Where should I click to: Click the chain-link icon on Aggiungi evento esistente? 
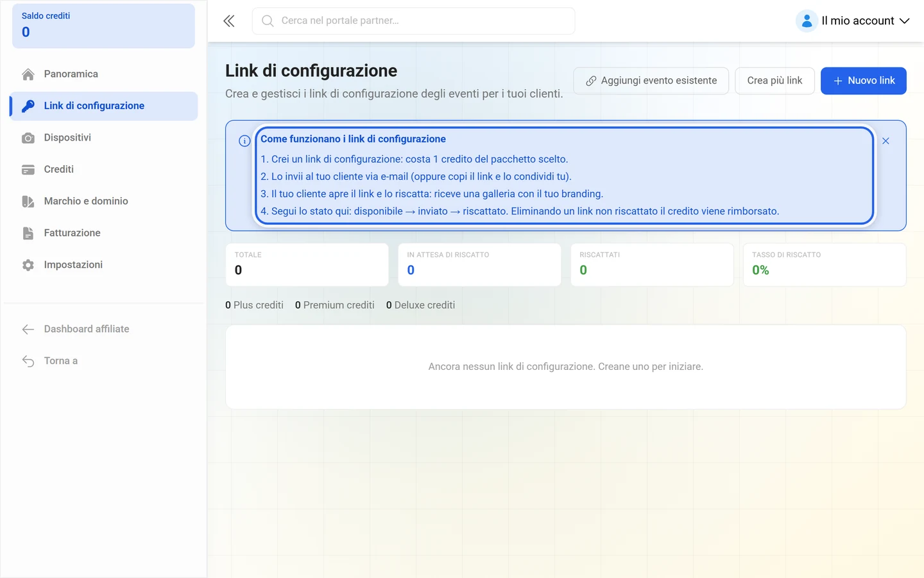pos(591,81)
